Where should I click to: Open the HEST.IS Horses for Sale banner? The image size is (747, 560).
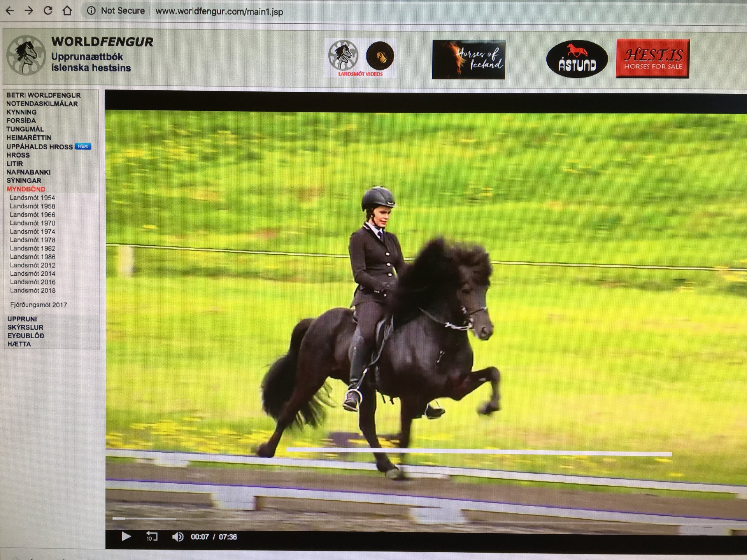(652, 59)
